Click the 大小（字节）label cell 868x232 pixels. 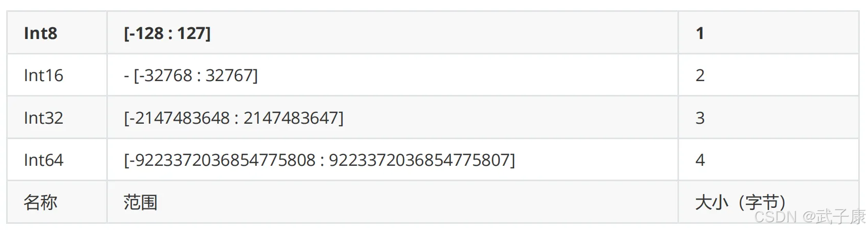(x=740, y=202)
